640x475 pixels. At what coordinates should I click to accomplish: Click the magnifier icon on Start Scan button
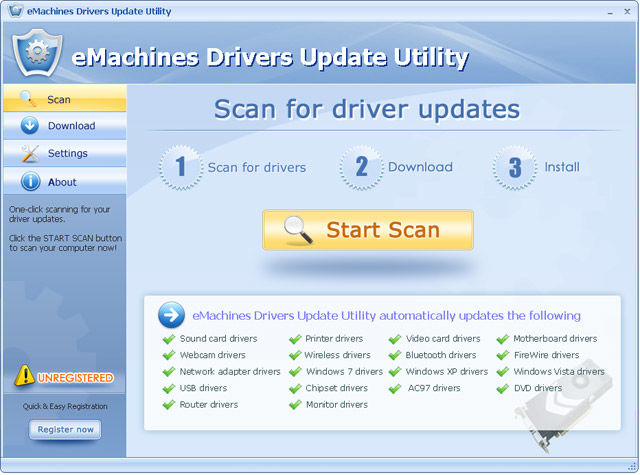[x=299, y=230]
